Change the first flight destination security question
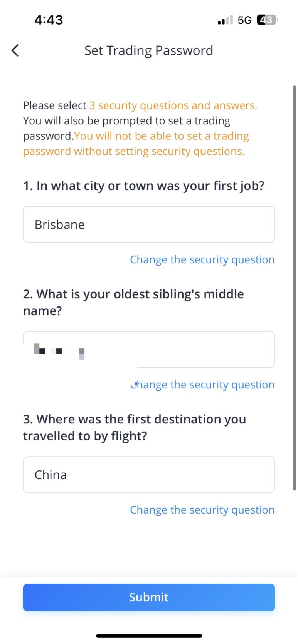 pos(202,510)
